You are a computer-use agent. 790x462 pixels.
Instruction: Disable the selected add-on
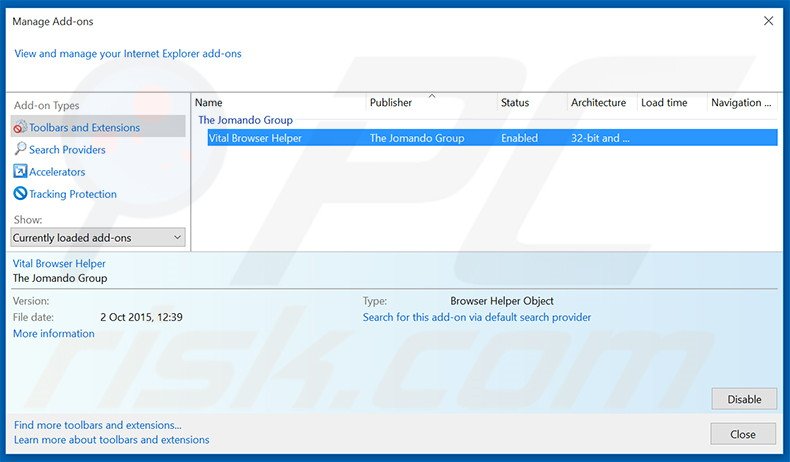(744, 399)
